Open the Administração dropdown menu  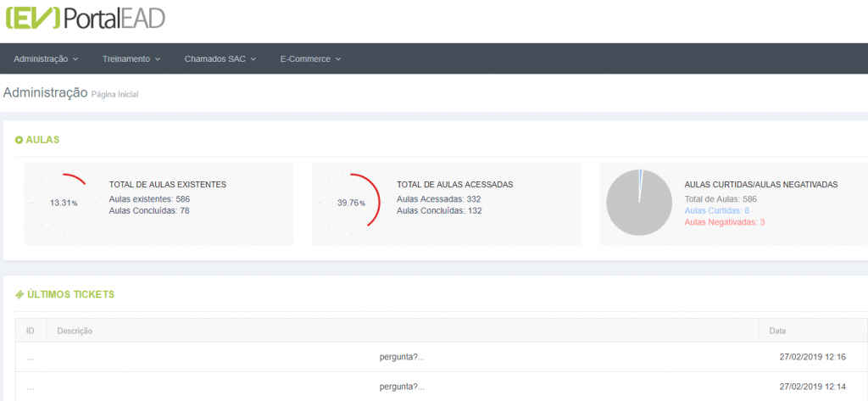click(46, 58)
